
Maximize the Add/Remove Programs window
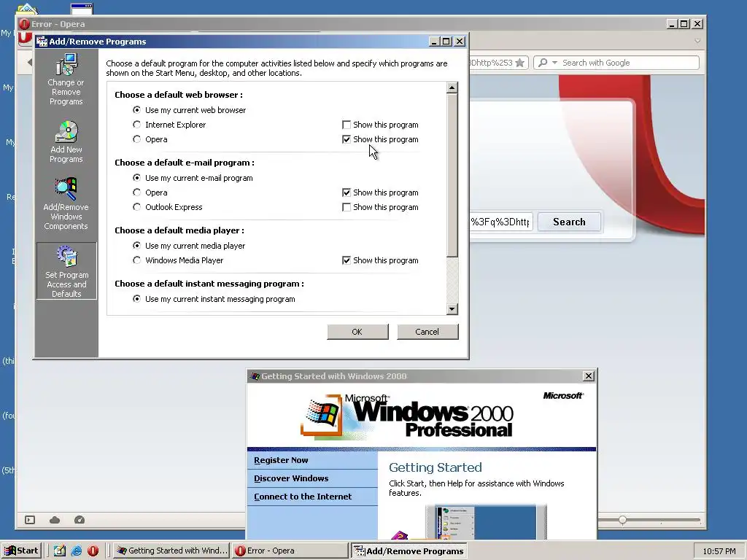click(x=446, y=42)
